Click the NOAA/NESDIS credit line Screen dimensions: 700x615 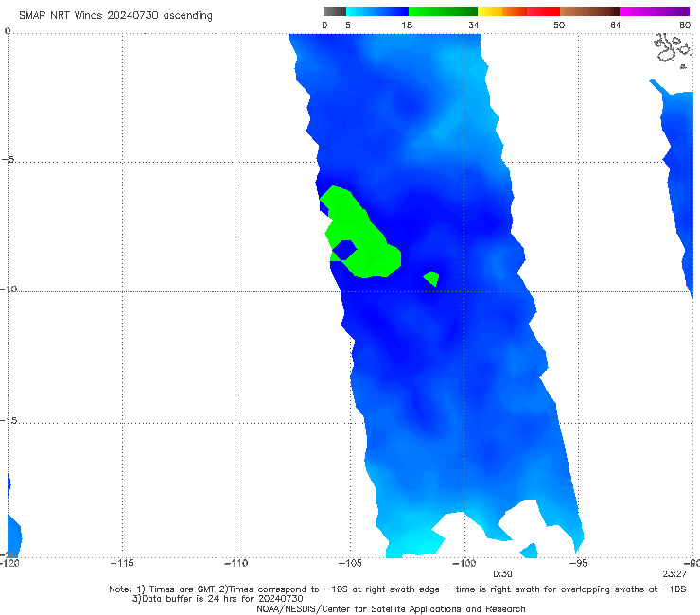391,608
